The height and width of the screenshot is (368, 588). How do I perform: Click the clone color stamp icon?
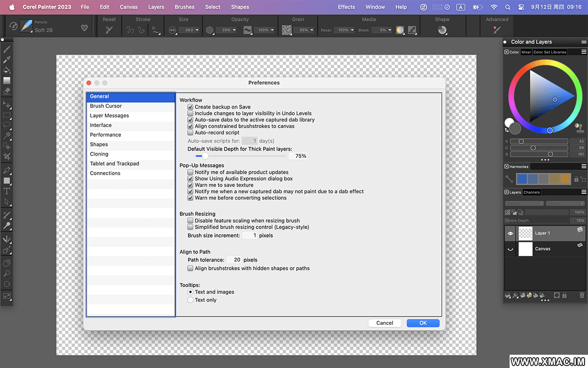[x=580, y=128]
